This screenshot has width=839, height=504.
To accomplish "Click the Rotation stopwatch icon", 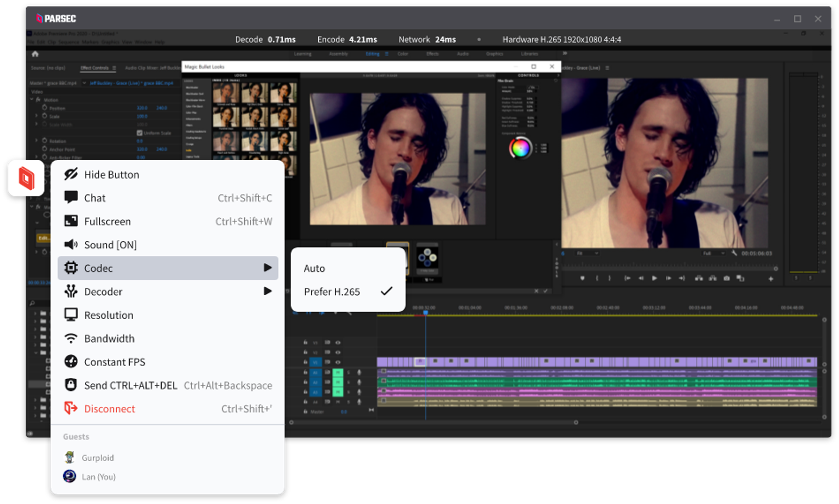I will click(45, 141).
